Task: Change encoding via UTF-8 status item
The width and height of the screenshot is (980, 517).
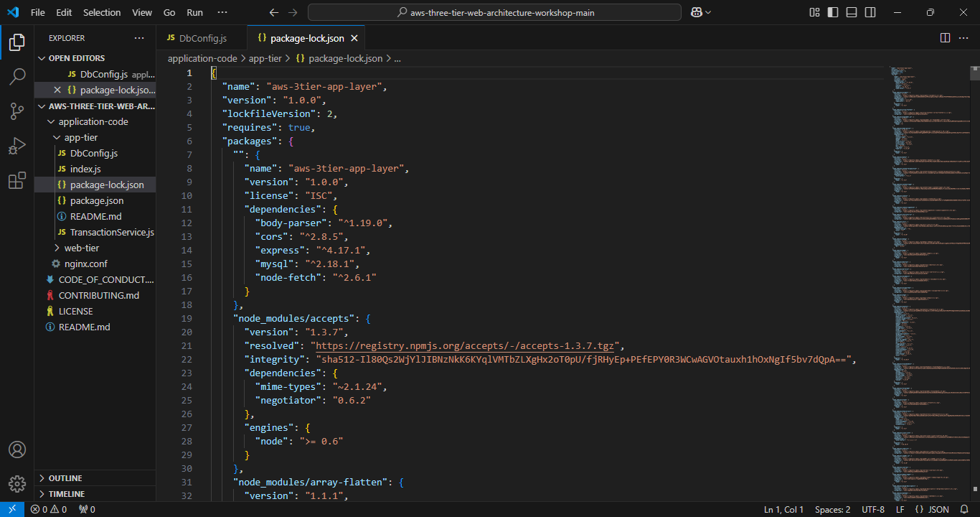Action: point(873,509)
